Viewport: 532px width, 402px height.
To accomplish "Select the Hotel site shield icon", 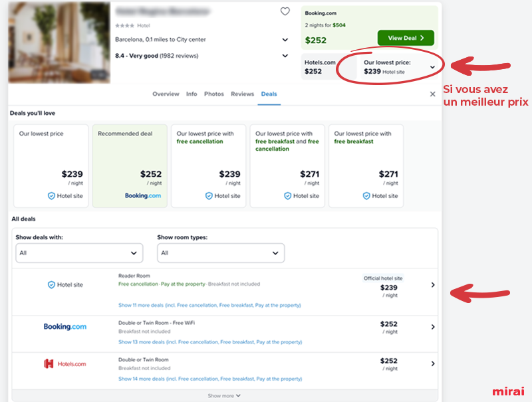I will [x=50, y=284].
